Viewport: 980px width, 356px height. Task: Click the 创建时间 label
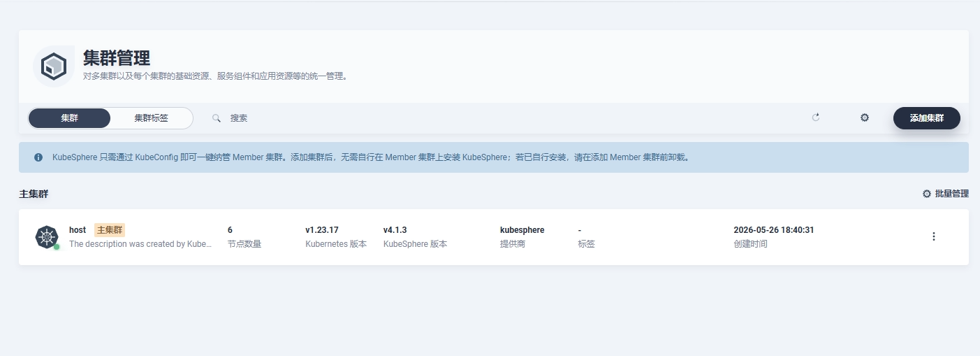click(x=751, y=244)
